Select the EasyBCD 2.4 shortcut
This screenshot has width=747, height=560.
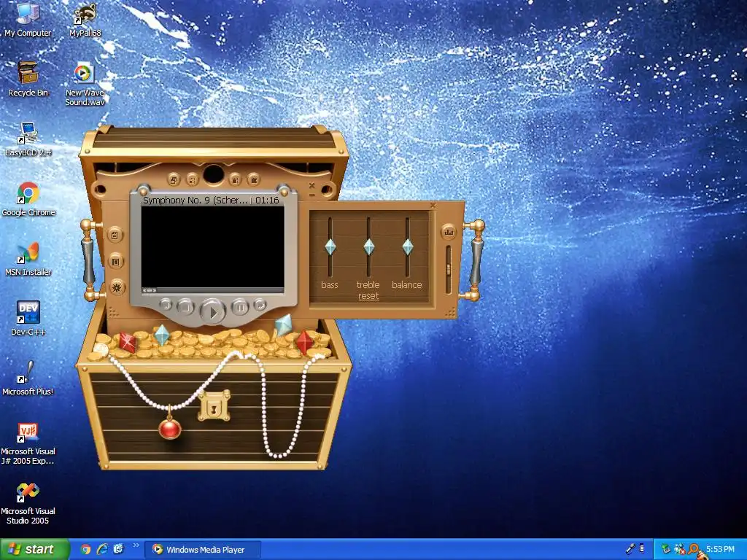(x=28, y=139)
